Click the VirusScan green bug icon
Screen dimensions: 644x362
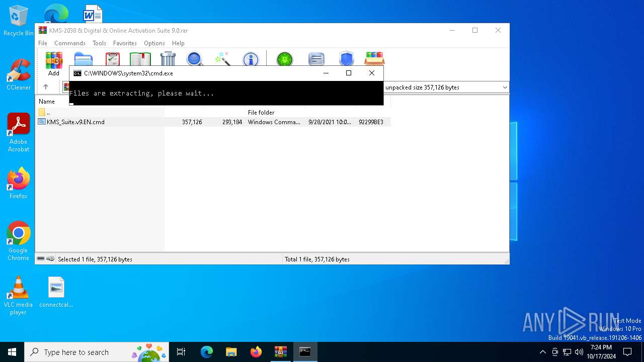coord(285,59)
